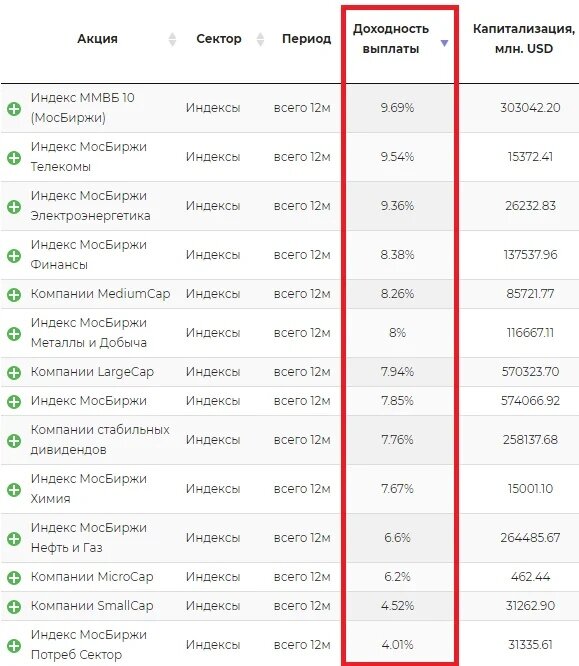
Task: Open the Индекс МосБиржи Потреб Сектор name
Action: 89,645
